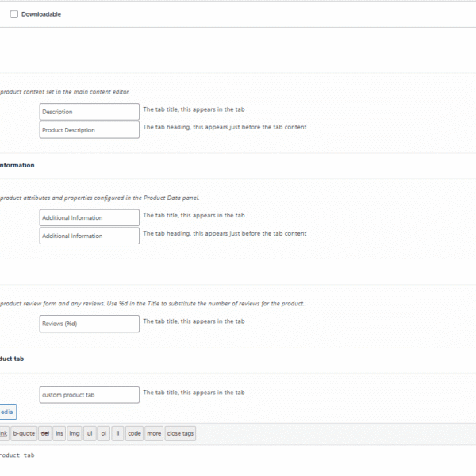Click the b-quote quicktag button

(24, 433)
